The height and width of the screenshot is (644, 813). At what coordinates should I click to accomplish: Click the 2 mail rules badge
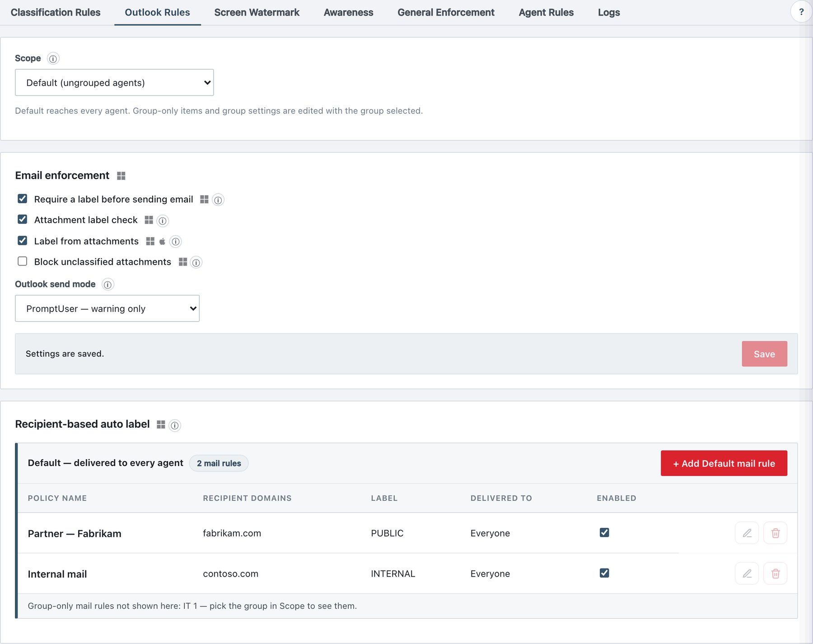click(219, 463)
